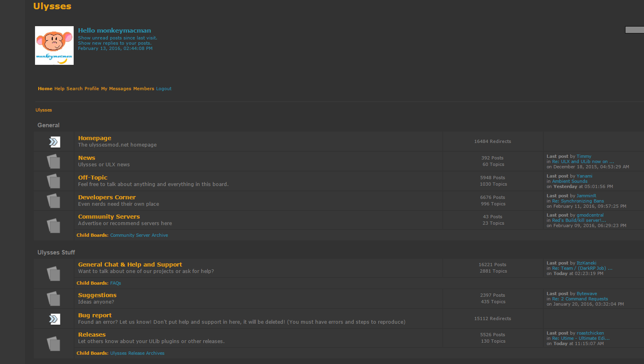Open the Community Server Archive child board
This screenshot has width=644, height=364.
[139, 235]
